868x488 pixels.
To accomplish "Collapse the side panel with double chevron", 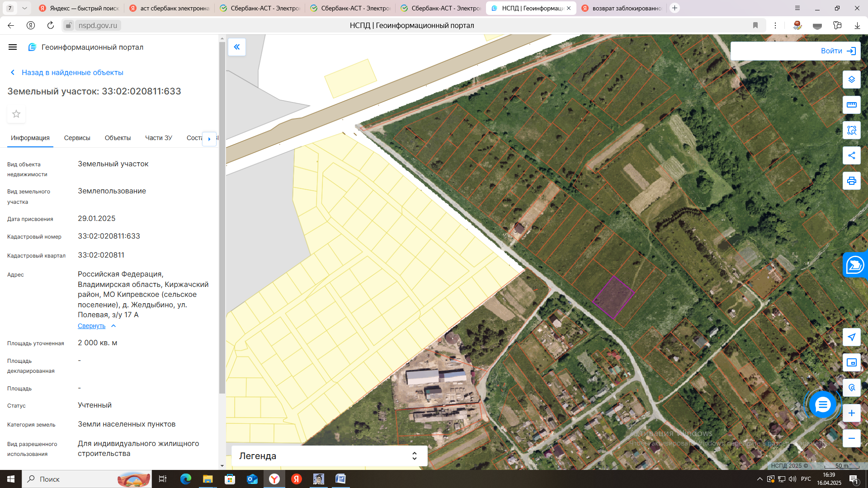I will (x=236, y=47).
